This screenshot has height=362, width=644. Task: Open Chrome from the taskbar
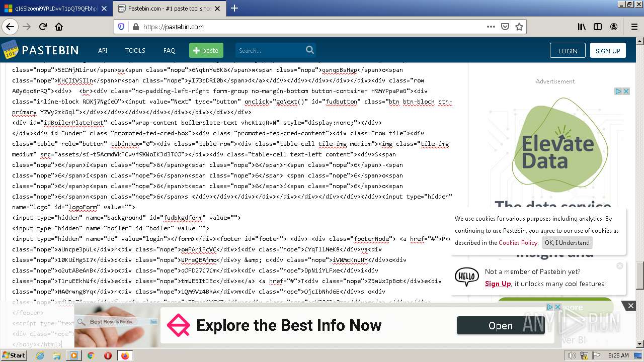coord(91,355)
